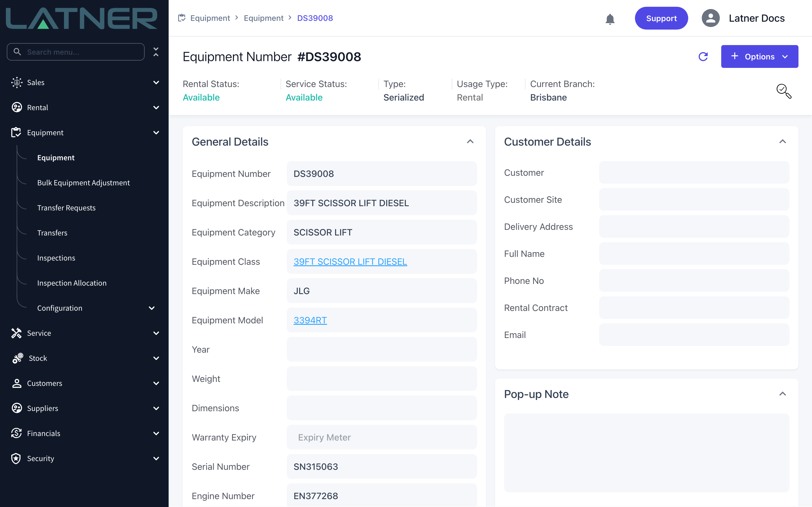
Task: Click the Sales gear icon in sidebar
Action: pos(16,83)
